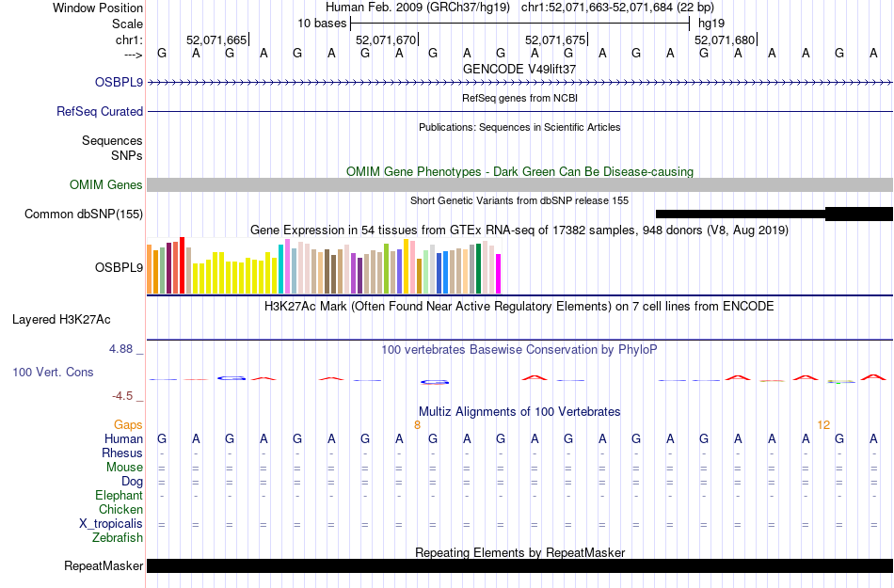The image size is (894, 588).
Task: Click position label 52,071,665 on ruler
Action: pos(216,40)
